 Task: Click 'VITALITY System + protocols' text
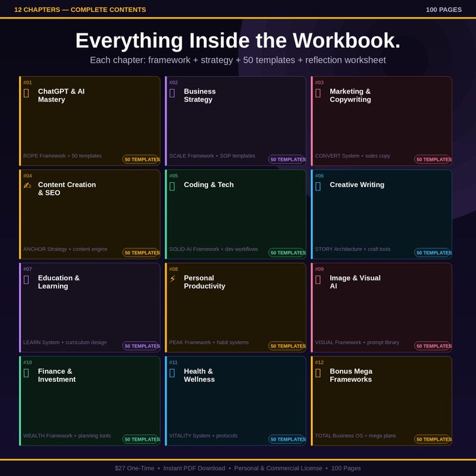pos(203,436)
